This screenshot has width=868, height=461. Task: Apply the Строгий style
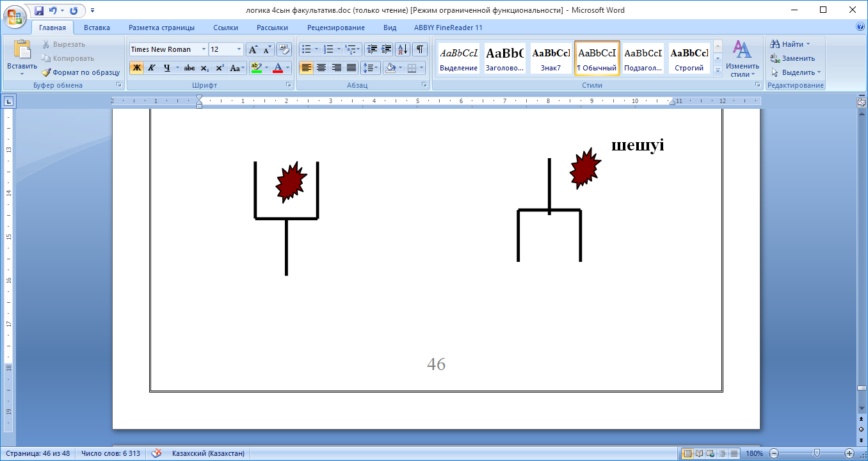click(x=689, y=58)
